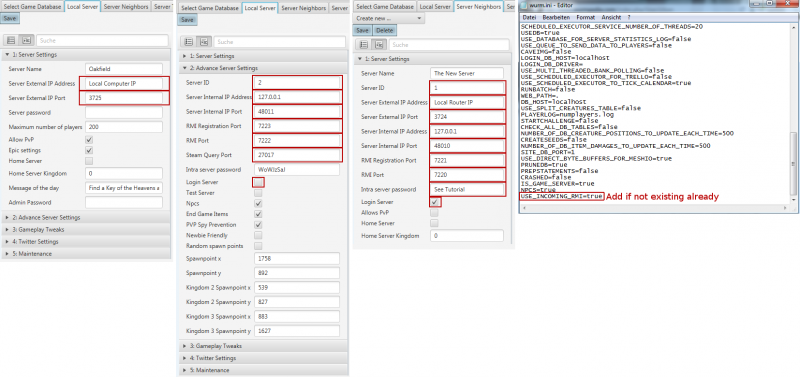This screenshot has height=377, width=800.
Task: Click category view icon in The New Server panel
Action: [x=378, y=45]
